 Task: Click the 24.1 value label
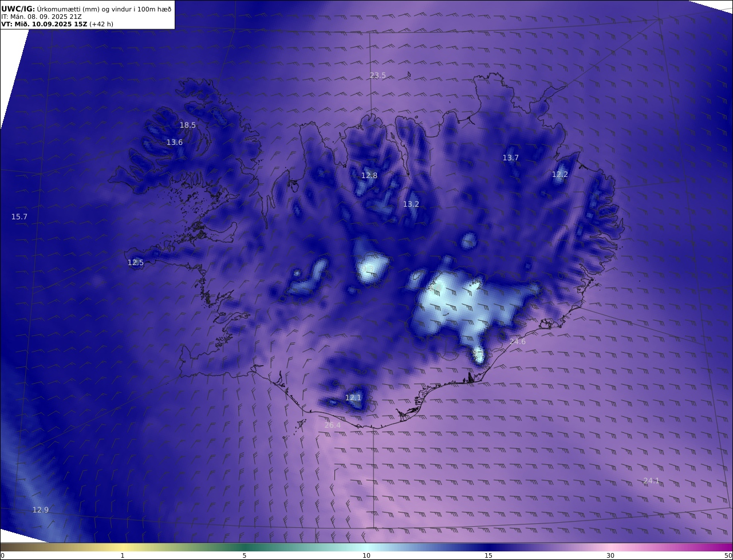(652, 480)
